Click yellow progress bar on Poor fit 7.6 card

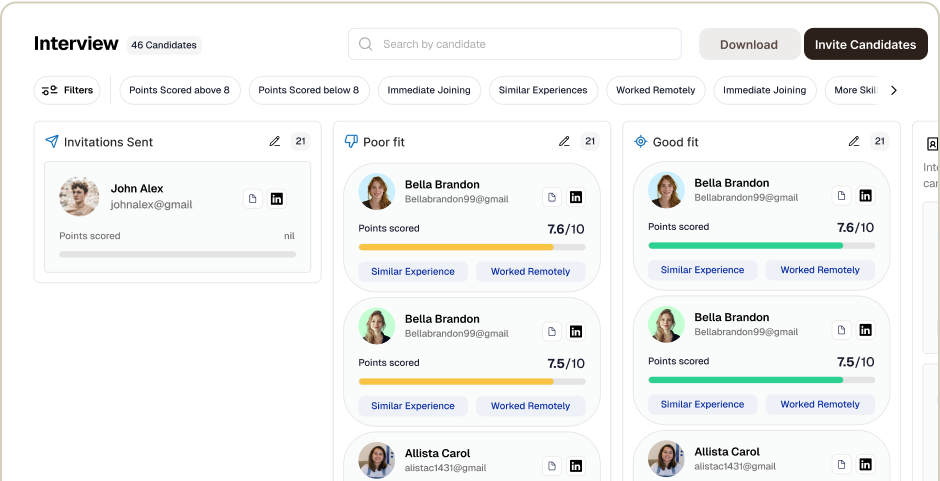point(472,247)
